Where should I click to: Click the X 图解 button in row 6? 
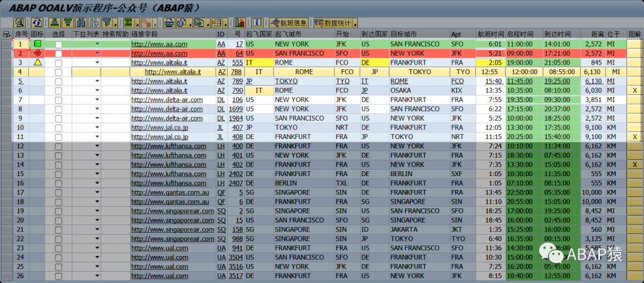635,91
